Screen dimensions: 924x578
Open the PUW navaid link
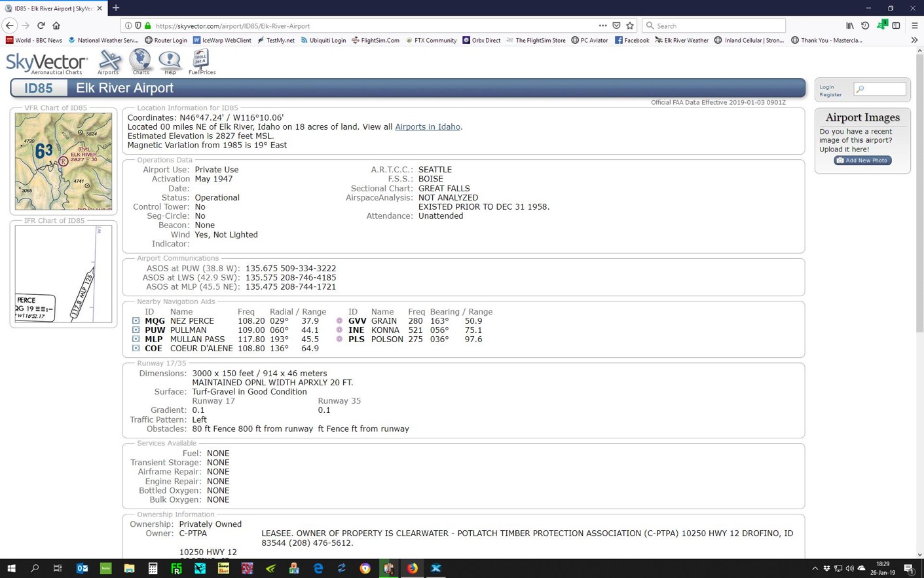click(x=155, y=330)
